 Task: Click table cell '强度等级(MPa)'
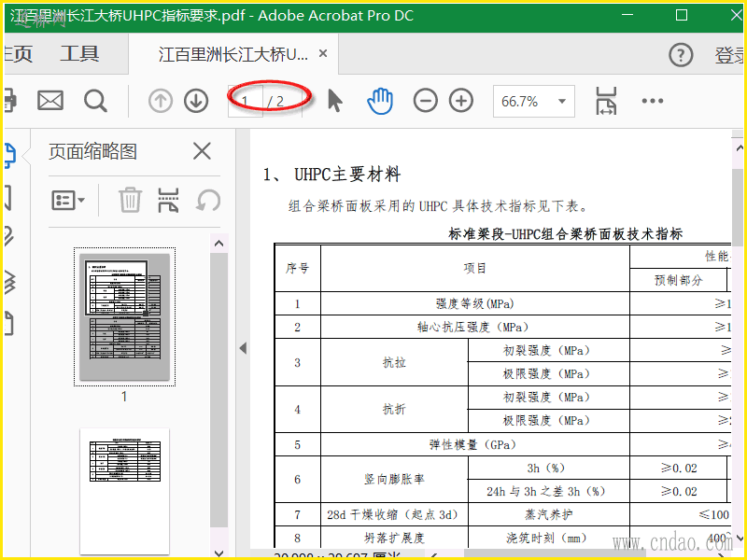[475, 303]
